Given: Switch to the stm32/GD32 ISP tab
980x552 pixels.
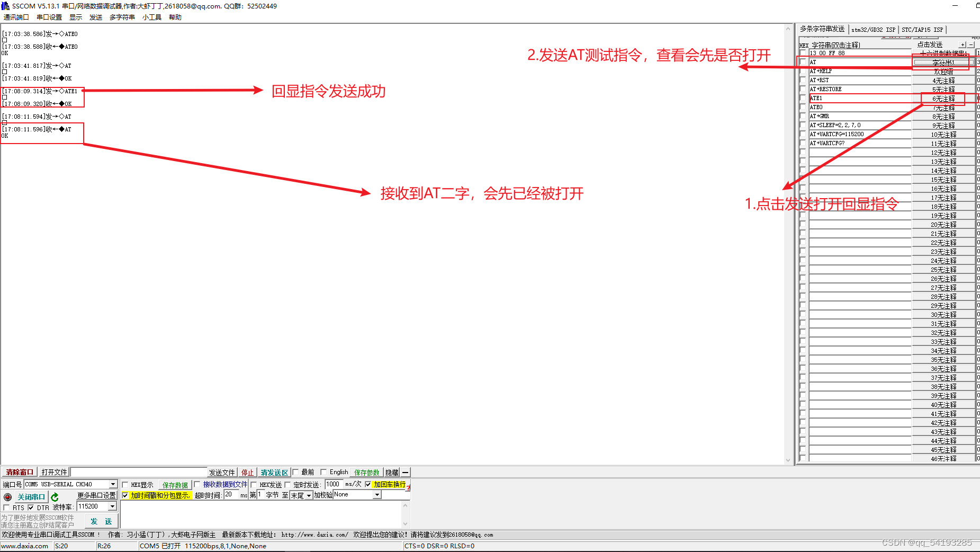Looking at the screenshot, I should (873, 30).
